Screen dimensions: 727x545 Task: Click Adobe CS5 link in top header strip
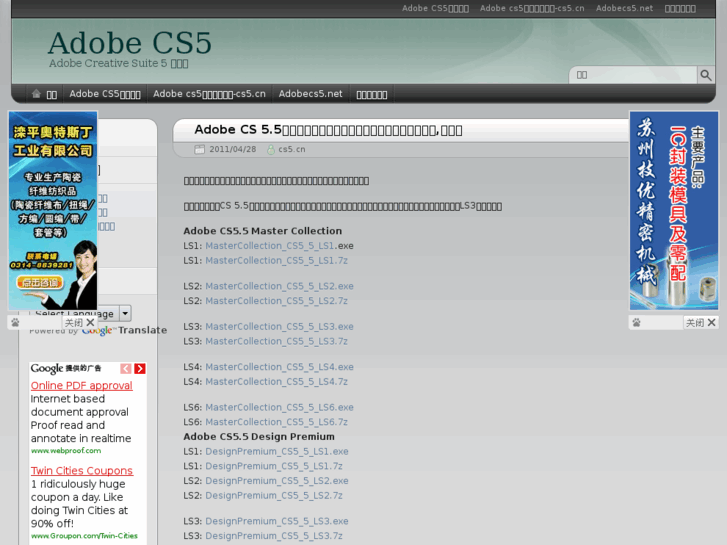[x=435, y=8]
